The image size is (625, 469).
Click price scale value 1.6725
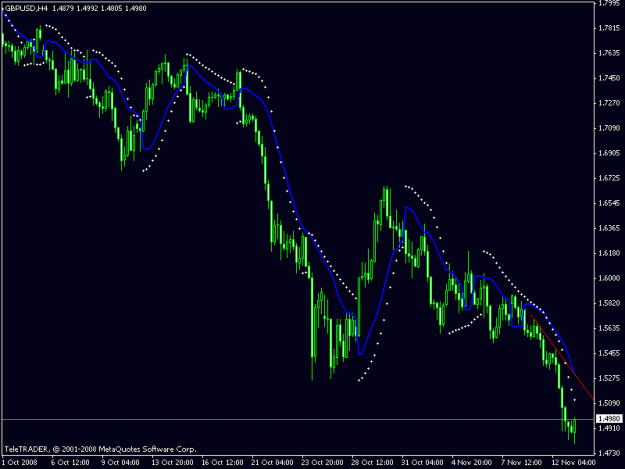tap(609, 178)
